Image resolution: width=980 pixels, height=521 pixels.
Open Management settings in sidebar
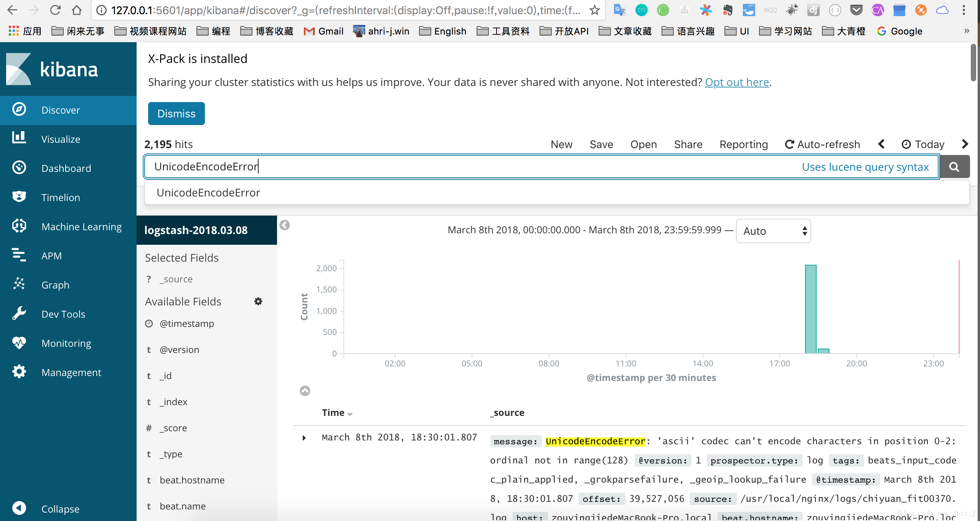[68, 373]
